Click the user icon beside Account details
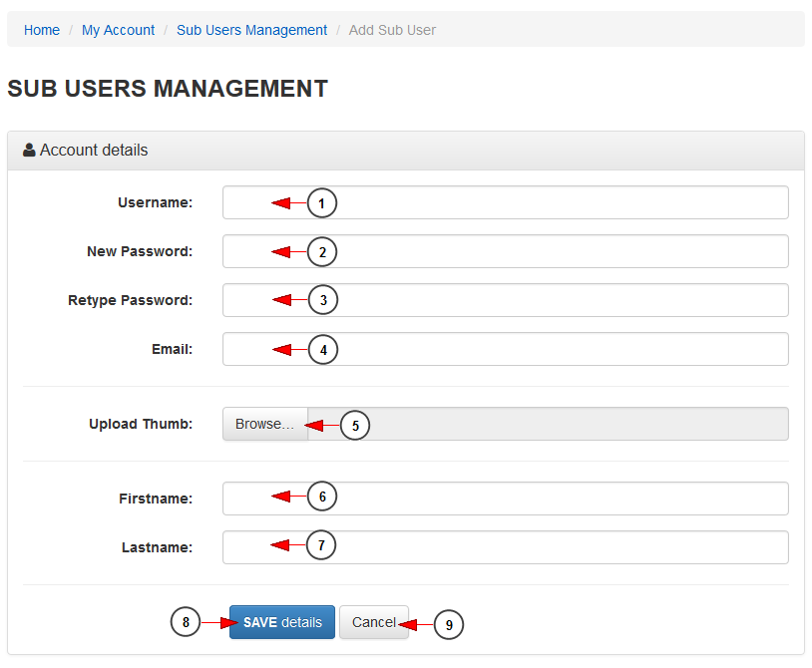Image resolution: width=812 pixels, height=668 pixels. (x=29, y=151)
